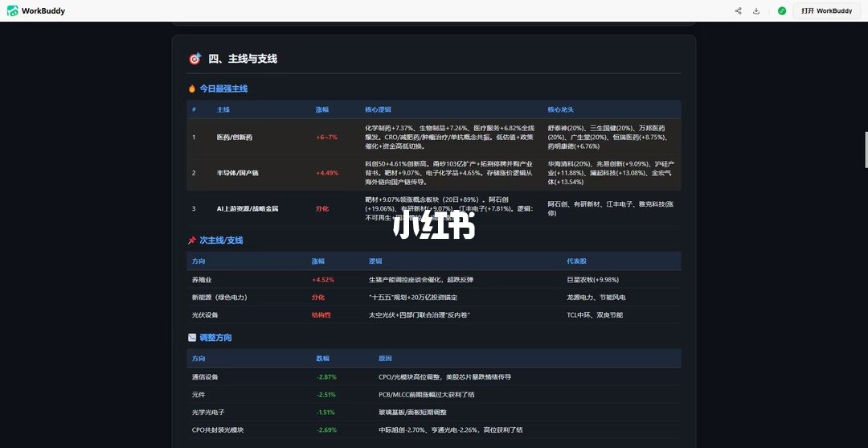Click the 光学光电子 row label
868x448 pixels.
208,413
